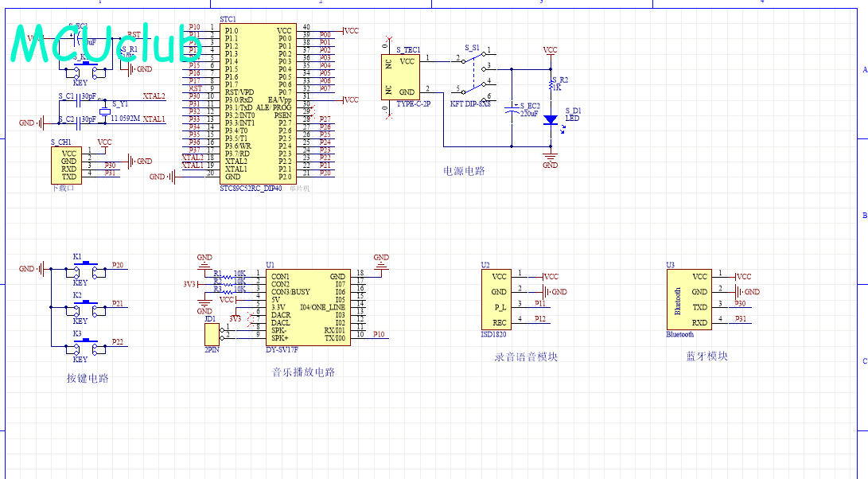This screenshot has width=868, height=479.
Task: Select the S_Y1 crystal oscillator symbol
Action: 103,111
